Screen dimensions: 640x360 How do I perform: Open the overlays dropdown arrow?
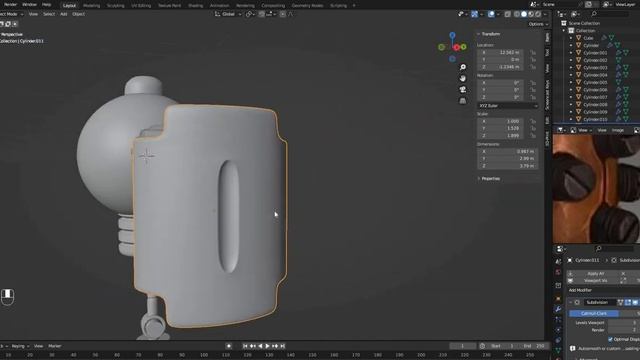coord(498,14)
